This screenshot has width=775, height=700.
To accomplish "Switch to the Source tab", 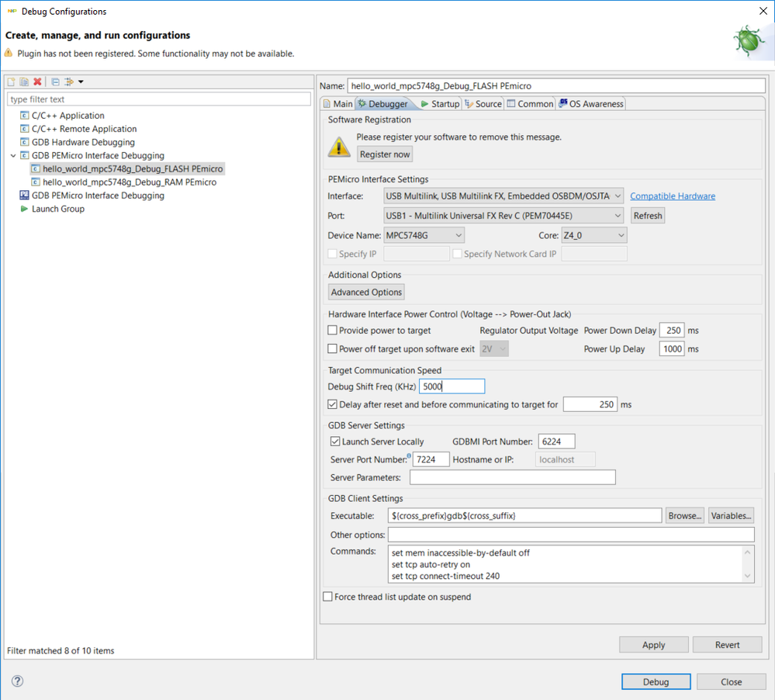I will click(483, 104).
